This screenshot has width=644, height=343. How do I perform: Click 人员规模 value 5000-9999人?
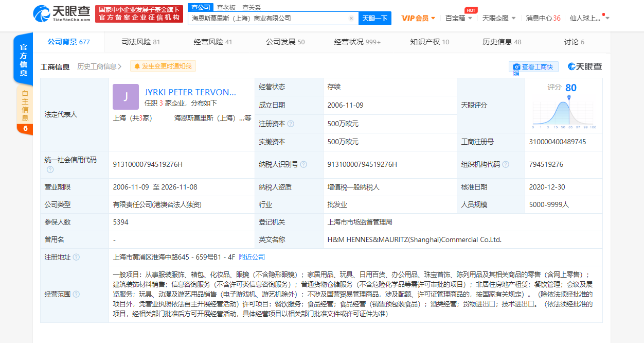point(549,204)
